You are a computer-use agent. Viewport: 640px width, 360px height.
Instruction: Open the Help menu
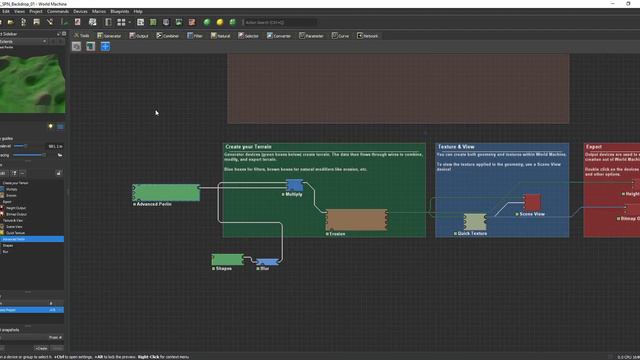click(x=138, y=11)
